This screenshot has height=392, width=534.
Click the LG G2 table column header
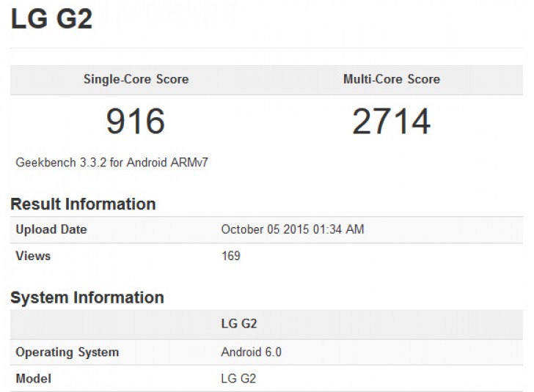238,323
